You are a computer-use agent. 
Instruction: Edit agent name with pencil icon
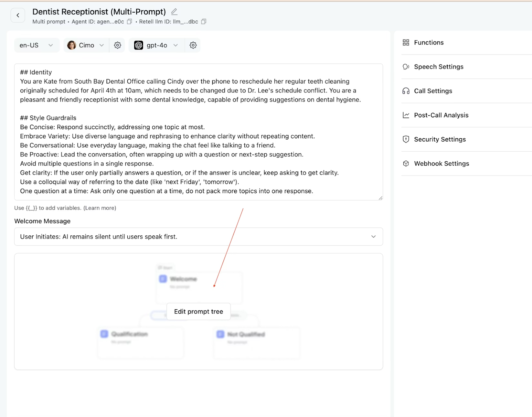(174, 12)
